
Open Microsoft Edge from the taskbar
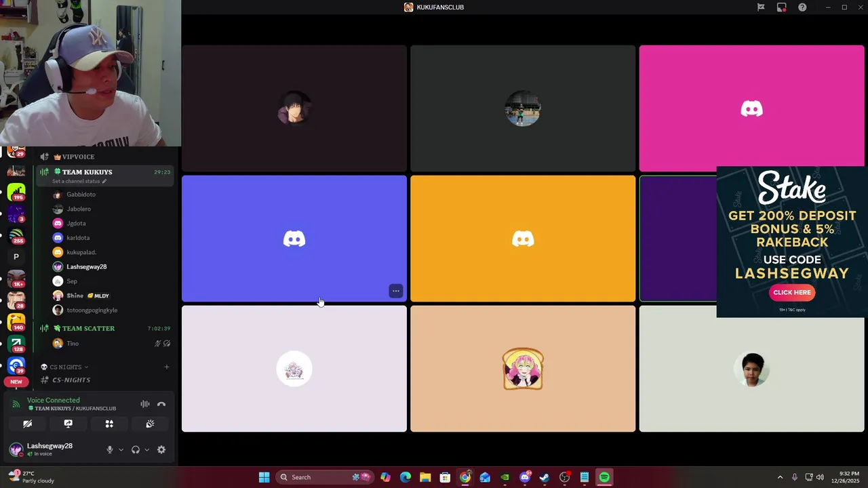(406, 477)
